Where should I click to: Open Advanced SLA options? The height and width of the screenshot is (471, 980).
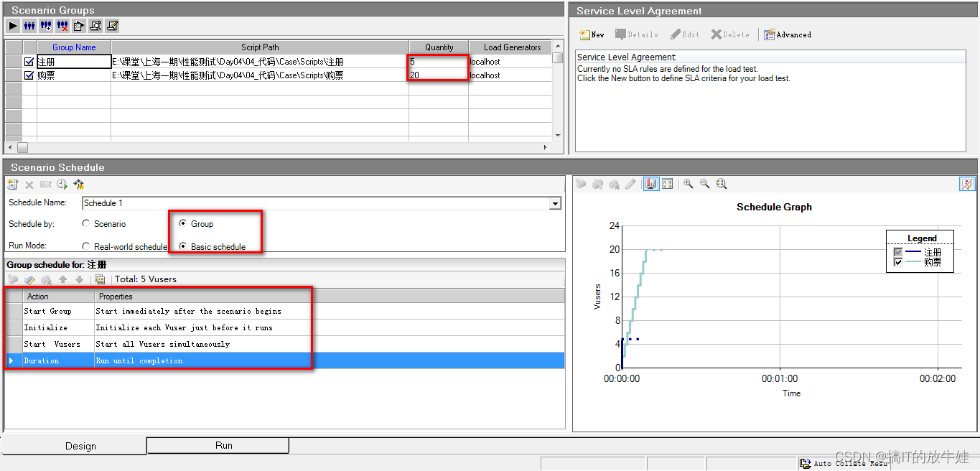[788, 34]
